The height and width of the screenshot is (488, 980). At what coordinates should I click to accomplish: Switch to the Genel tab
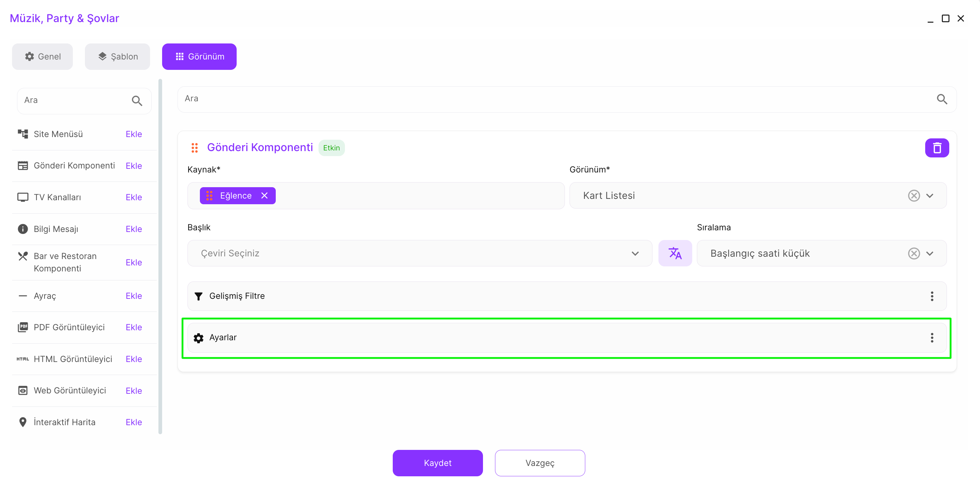[42, 57]
